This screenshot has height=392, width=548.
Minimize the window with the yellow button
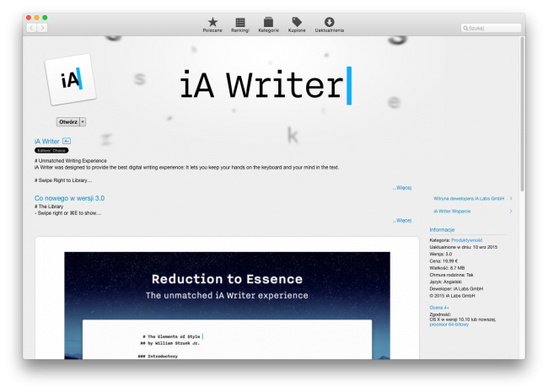tap(37, 18)
